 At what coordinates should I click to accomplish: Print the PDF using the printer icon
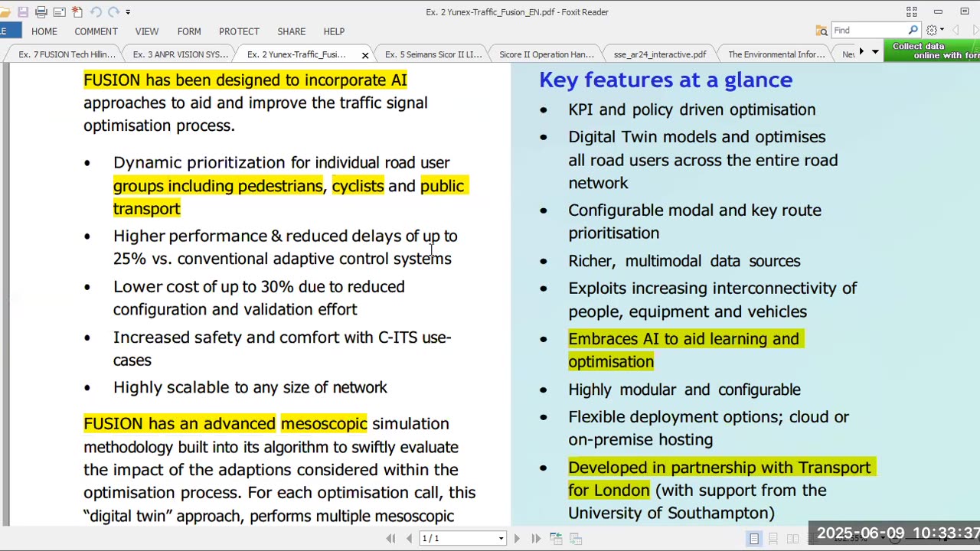[x=41, y=11]
